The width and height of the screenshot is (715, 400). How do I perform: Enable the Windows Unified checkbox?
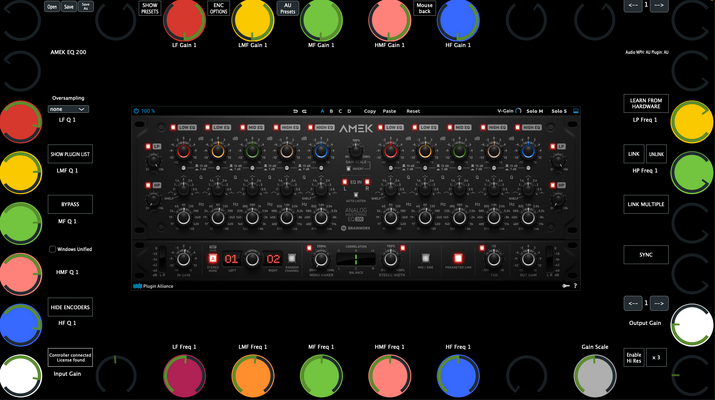point(52,249)
